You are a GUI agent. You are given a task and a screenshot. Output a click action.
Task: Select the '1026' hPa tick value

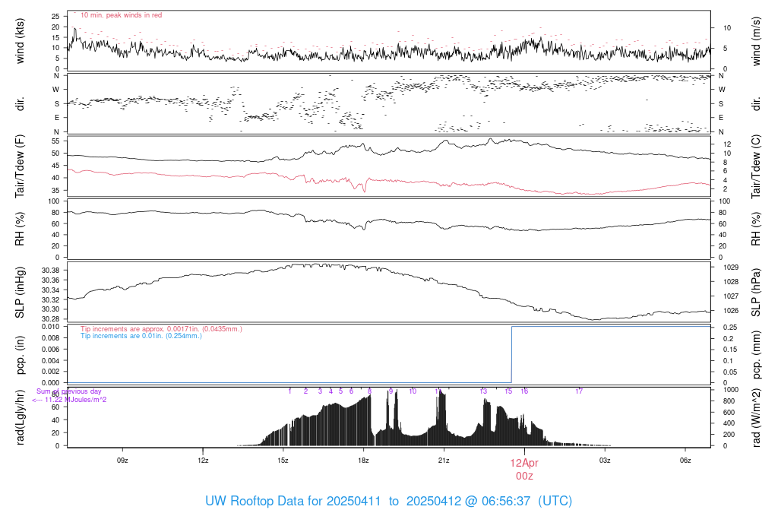pyautogui.click(x=731, y=310)
